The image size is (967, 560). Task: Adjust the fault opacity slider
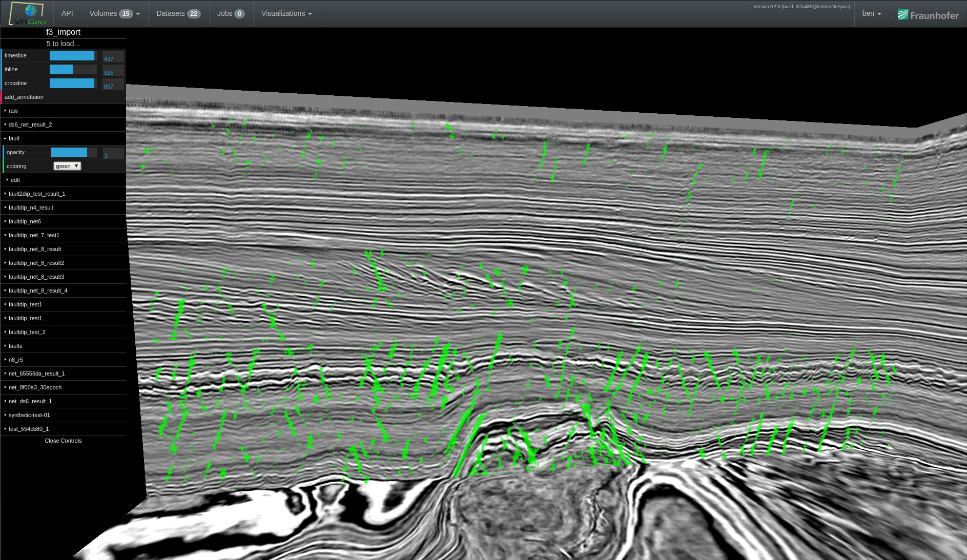pyautogui.click(x=74, y=152)
